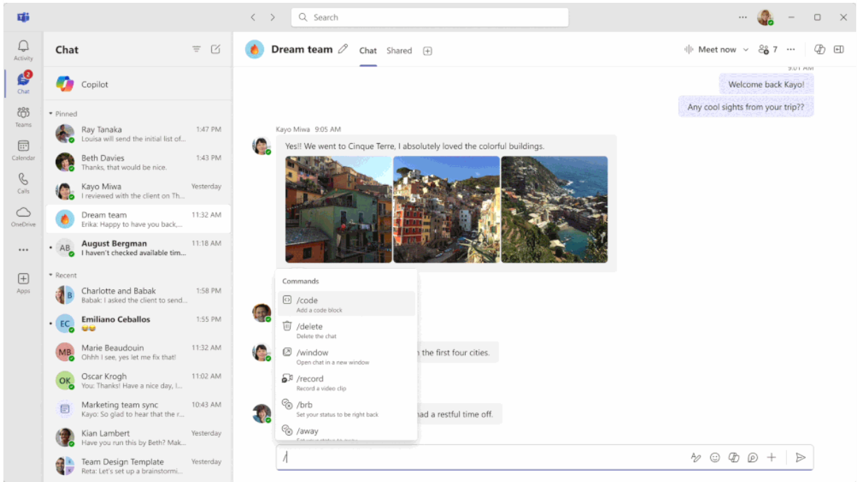
Task: Open the Team Design Template chat
Action: [138, 466]
